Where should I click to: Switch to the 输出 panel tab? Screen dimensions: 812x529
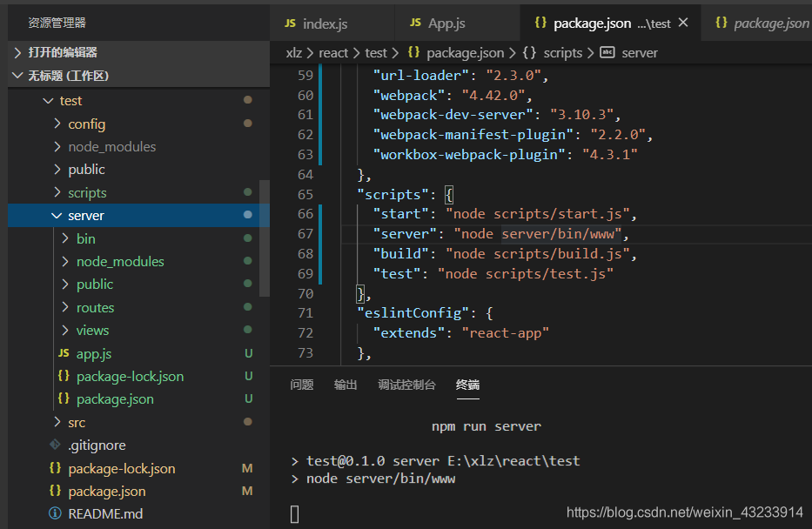[346, 385]
